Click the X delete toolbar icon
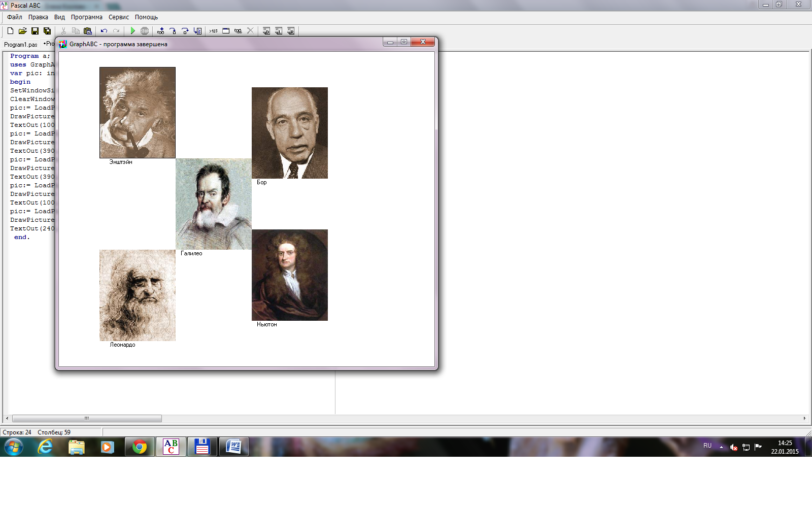 click(250, 31)
